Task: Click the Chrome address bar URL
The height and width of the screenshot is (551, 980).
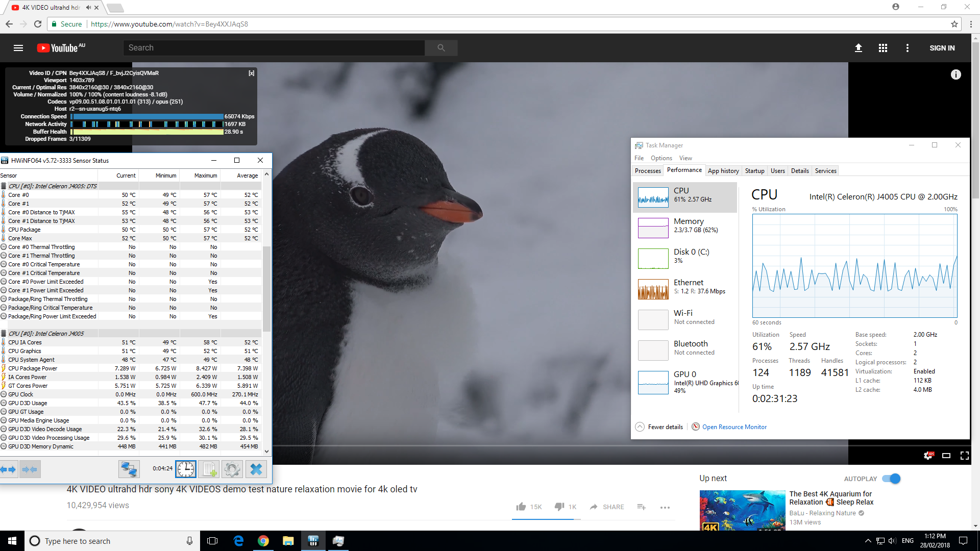Action: point(169,24)
